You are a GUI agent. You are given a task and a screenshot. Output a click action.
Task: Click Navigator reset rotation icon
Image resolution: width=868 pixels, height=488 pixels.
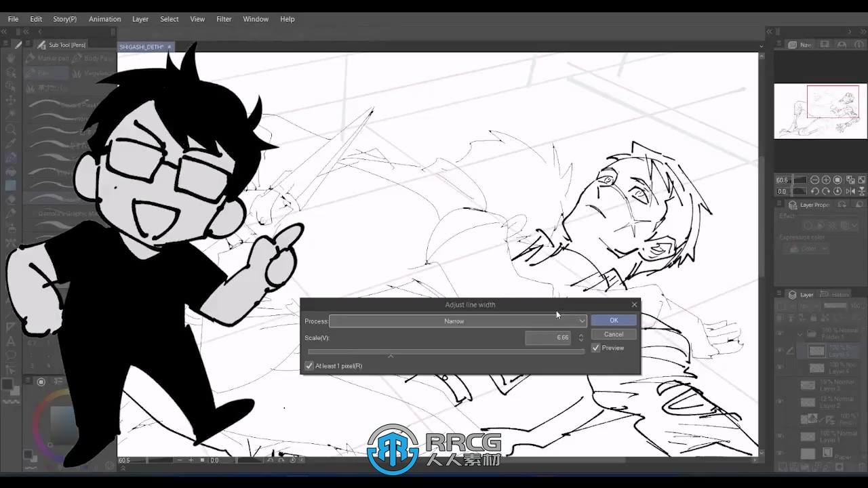coord(837,191)
